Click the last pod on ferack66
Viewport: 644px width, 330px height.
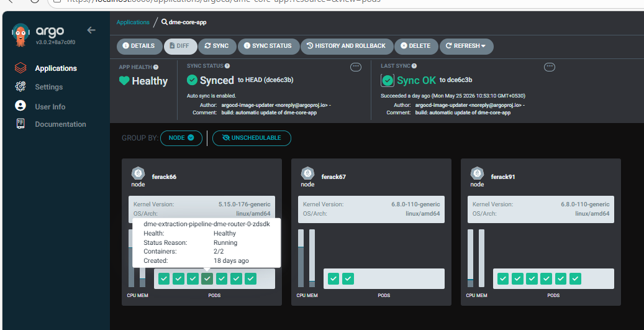[250, 279]
